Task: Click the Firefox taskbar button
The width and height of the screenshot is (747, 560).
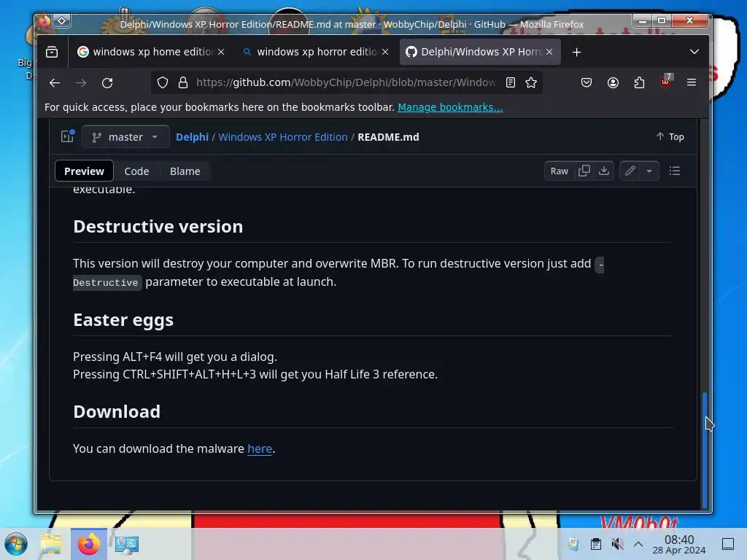Action: (88, 544)
